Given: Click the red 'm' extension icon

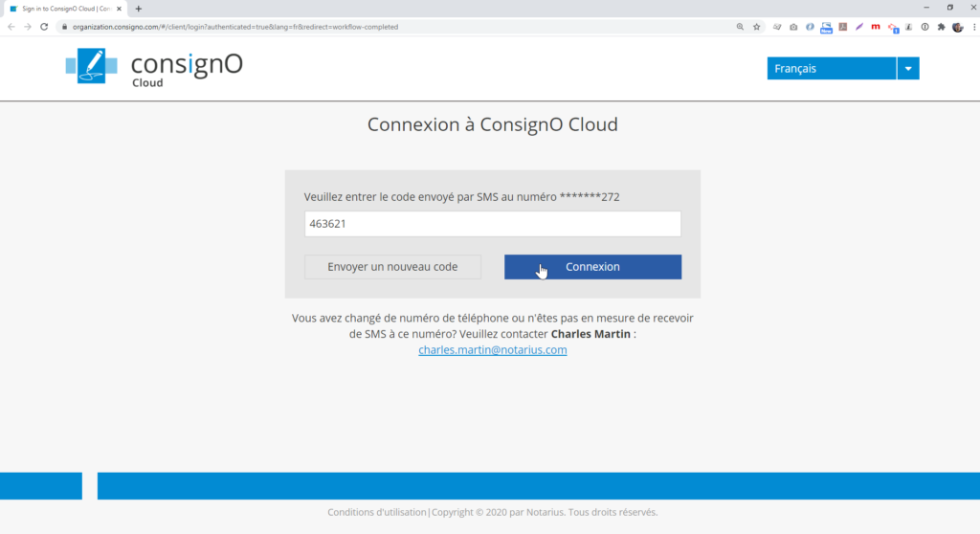Looking at the screenshot, I should coord(876,27).
